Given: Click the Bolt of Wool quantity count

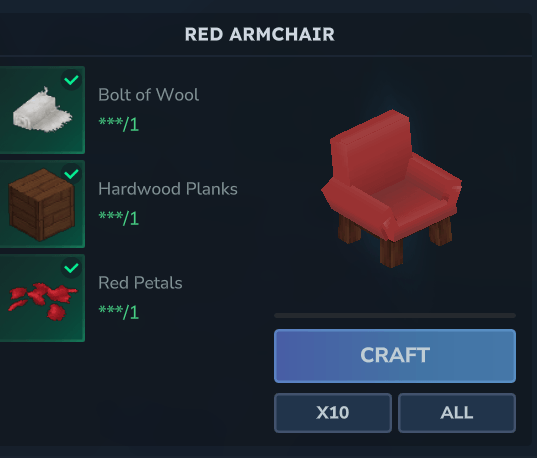Looking at the screenshot, I should [x=118, y=124].
